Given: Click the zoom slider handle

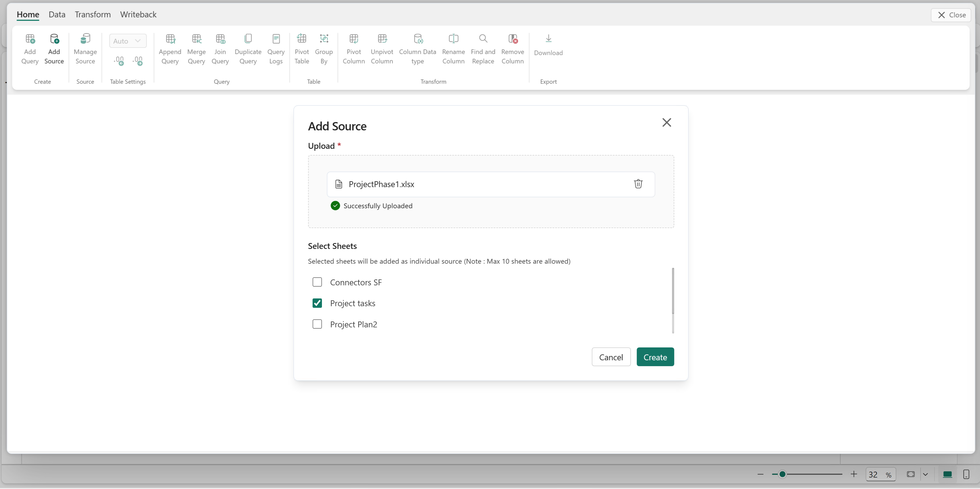Looking at the screenshot, I should (782, 474).
